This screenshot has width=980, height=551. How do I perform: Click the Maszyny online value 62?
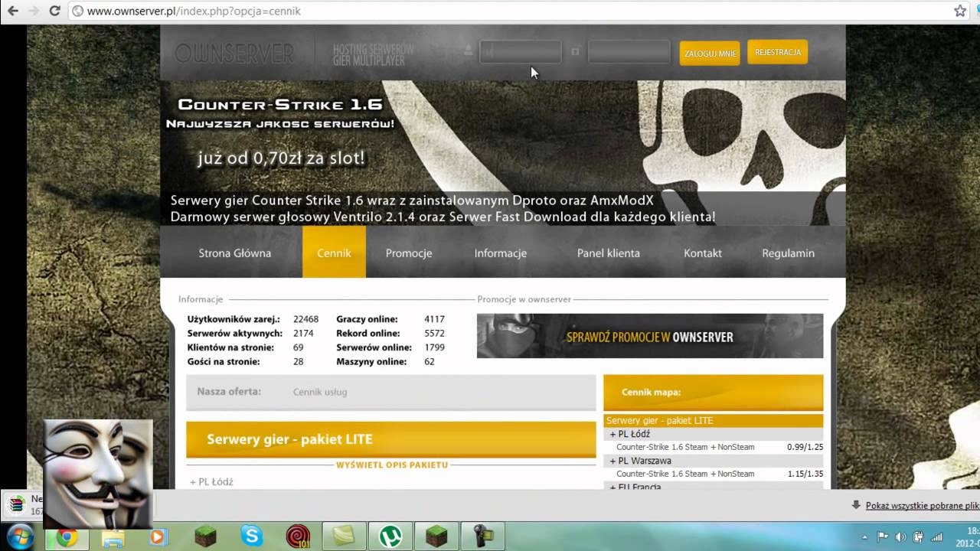(x=429, y=361)
